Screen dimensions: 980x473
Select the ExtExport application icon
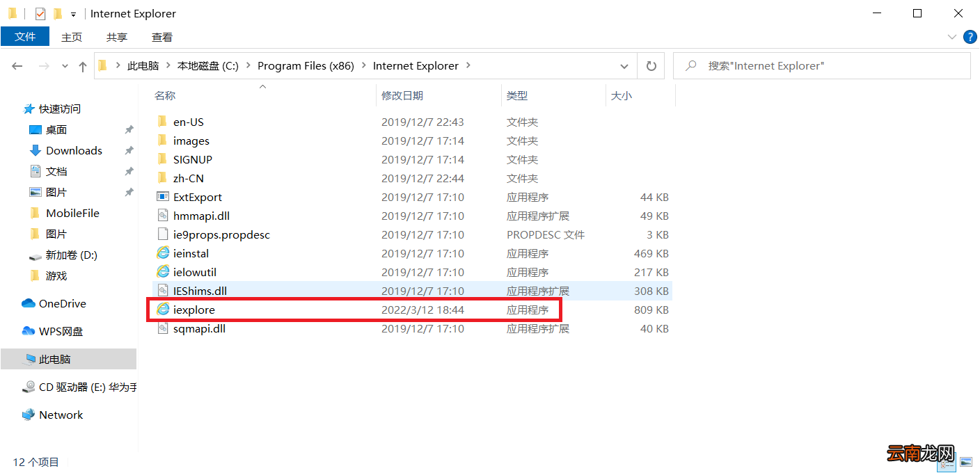[x=163, y=197]
